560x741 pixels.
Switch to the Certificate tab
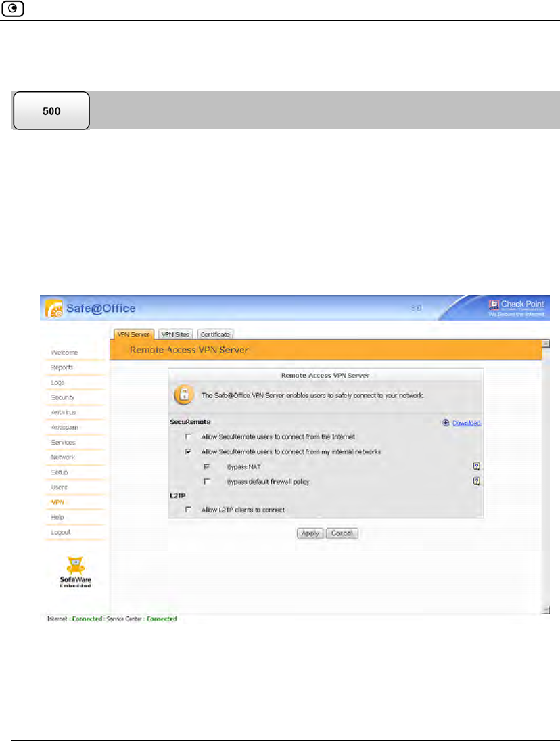pyautogui.click(x=215, y=334)
